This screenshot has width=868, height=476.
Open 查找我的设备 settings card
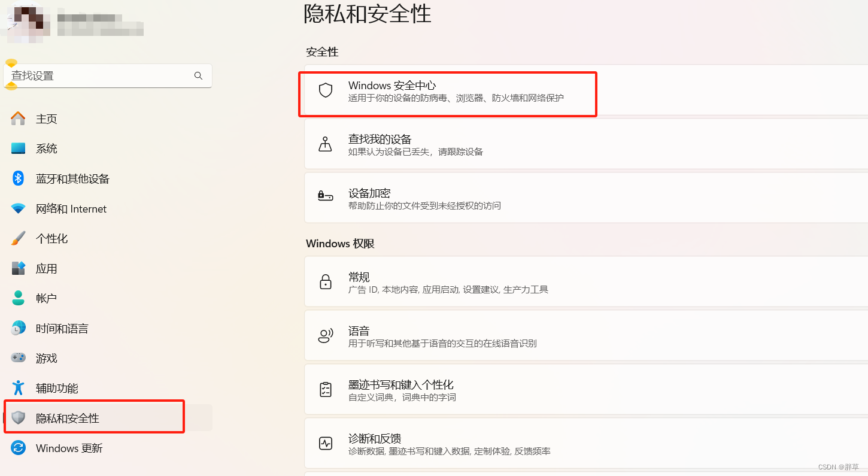point(586,144)
